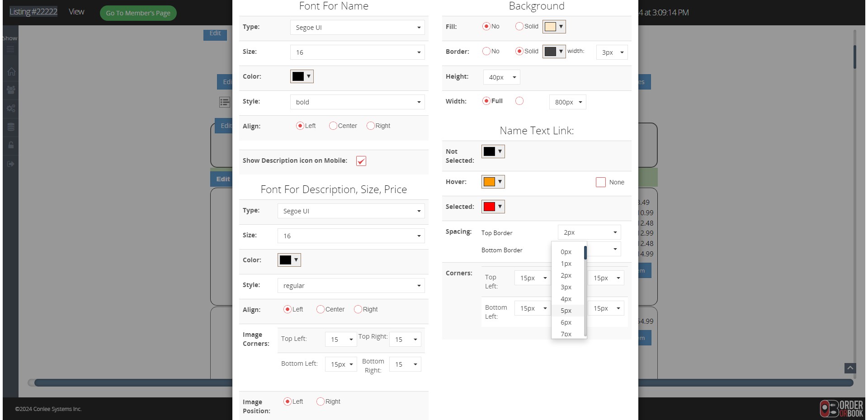Open the Border width dropdown

(x=612, y=52)
